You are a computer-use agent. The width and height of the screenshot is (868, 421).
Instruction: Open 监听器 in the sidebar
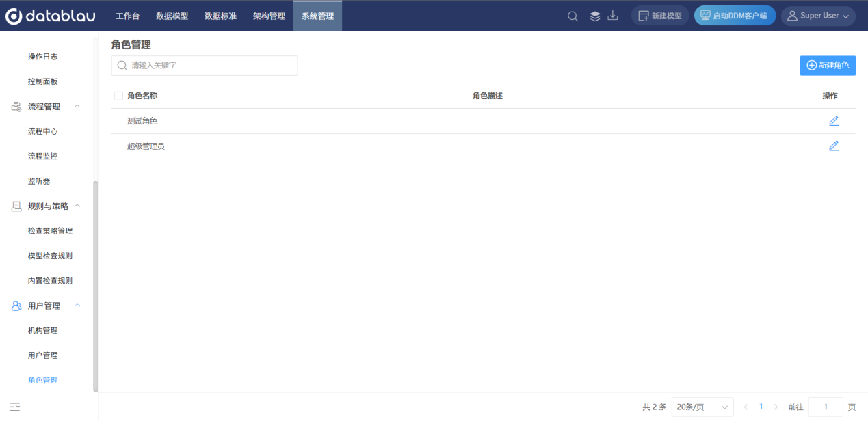coord(39,181)
